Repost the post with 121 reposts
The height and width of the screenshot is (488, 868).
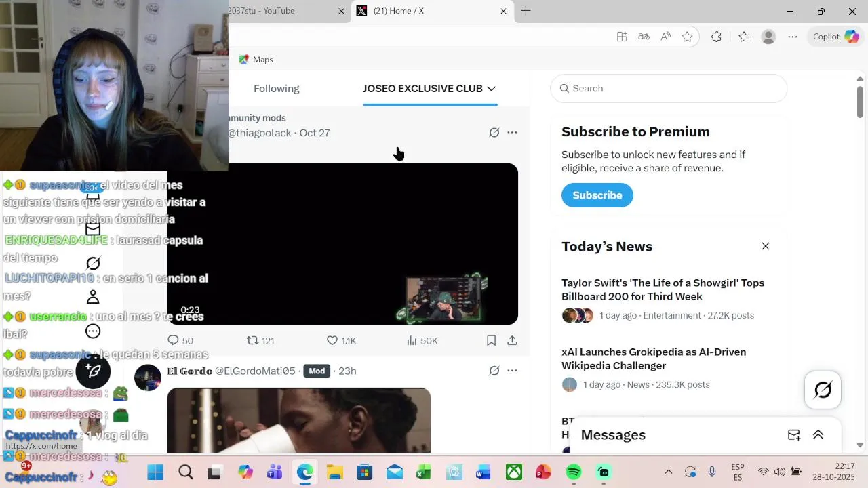tap(260, 340)
